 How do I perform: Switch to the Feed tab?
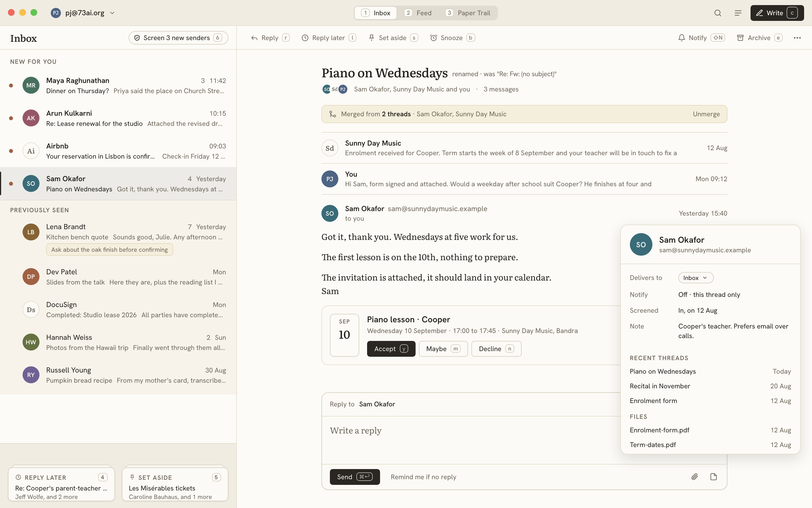point(418,13)
